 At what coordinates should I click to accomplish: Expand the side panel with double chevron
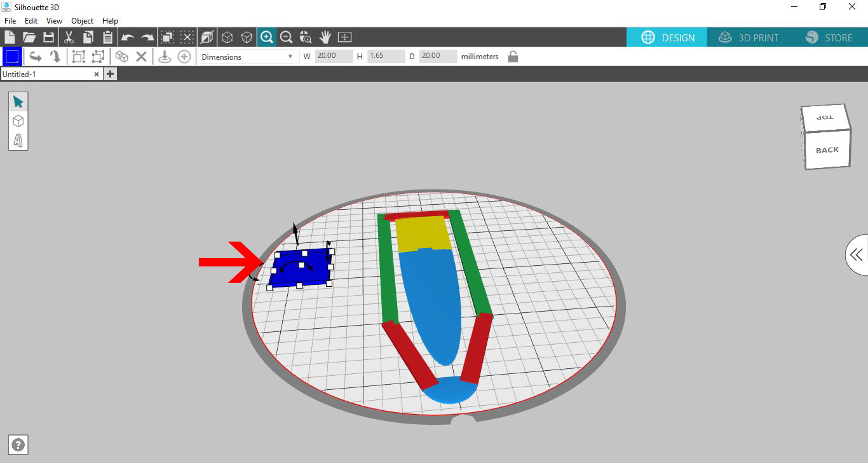pos(857,255)
